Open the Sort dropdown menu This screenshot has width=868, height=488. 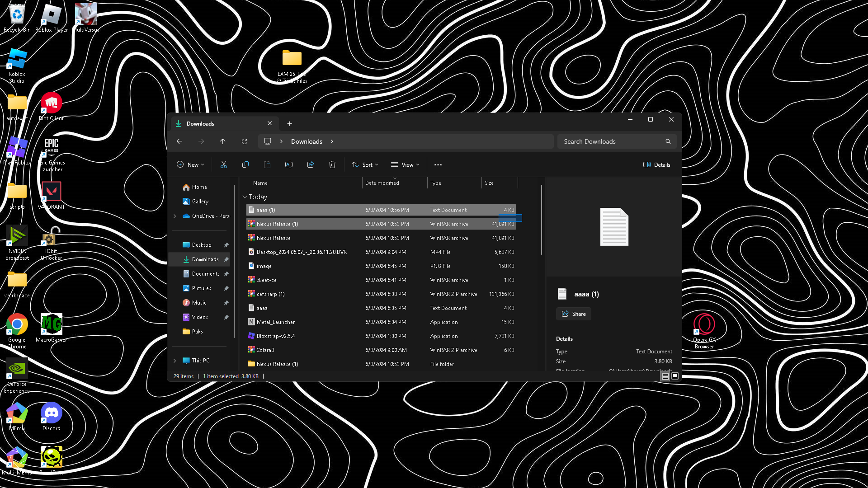[x=365, y=164]
